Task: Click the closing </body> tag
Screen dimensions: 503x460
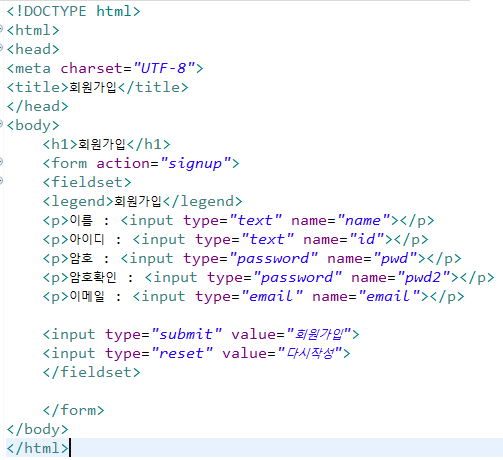Action: (37, 429)
